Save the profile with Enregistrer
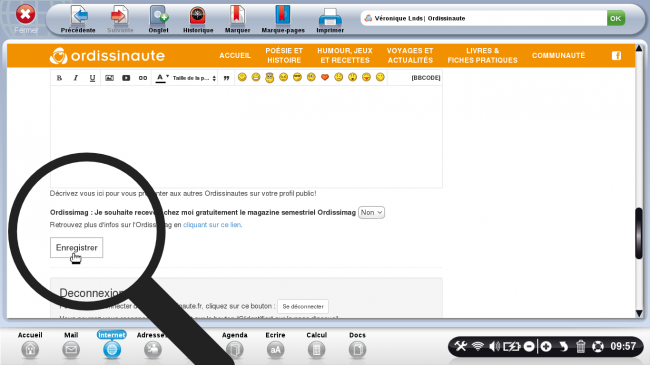The height and width of the screenshot is (365, 650). tap(77, 248)
